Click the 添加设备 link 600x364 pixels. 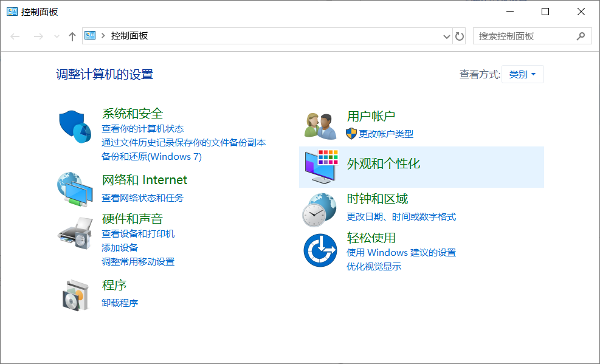120,248
